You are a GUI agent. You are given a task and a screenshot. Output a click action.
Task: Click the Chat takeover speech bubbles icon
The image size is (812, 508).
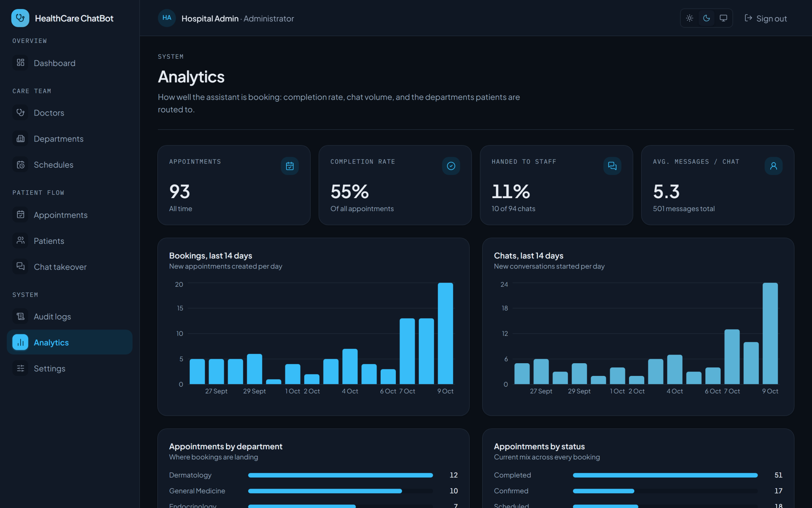21,266
